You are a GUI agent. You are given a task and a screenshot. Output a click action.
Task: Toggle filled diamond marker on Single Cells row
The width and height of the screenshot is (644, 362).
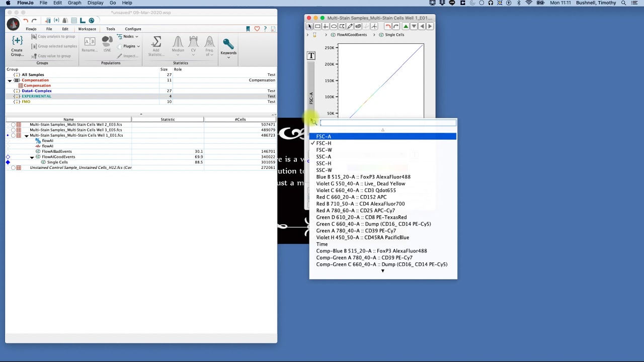[x=8, y=162]
